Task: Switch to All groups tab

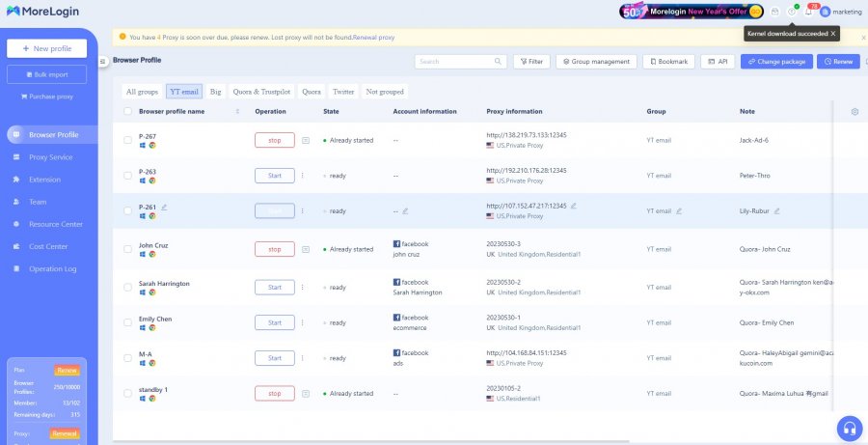Action: point(142,92)
